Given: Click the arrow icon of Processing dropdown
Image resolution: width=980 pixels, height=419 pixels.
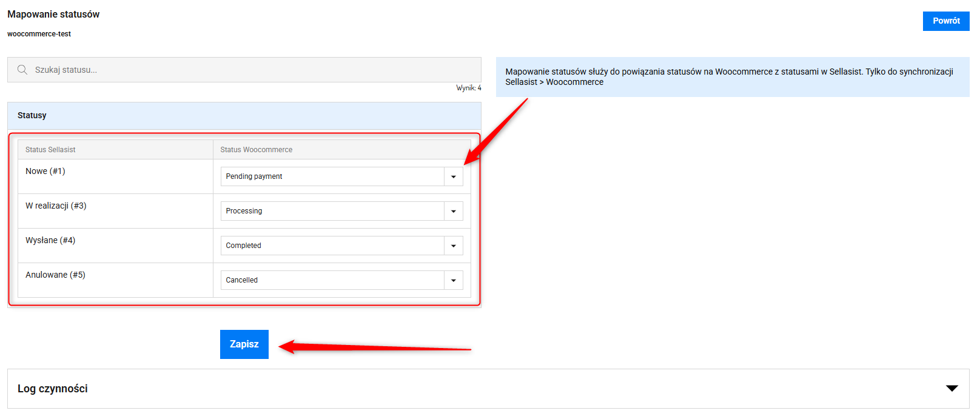Looking at the screenshot, I should (454, 211).
